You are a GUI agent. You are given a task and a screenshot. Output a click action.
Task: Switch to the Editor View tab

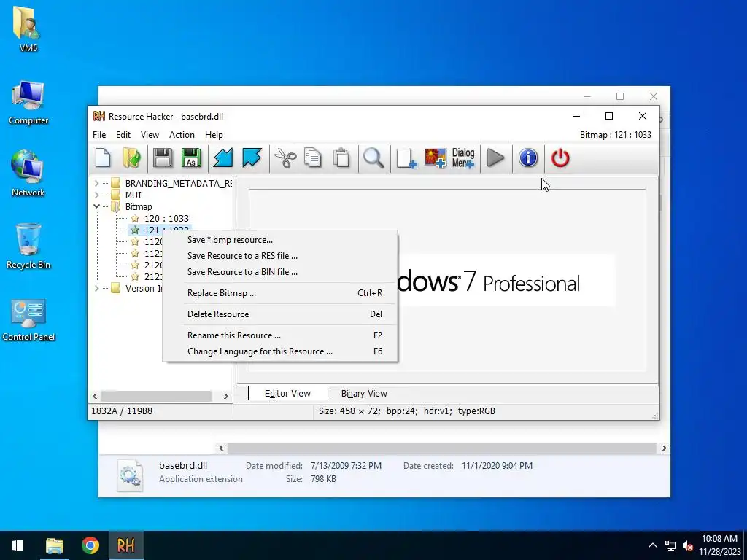coord(287,393)
